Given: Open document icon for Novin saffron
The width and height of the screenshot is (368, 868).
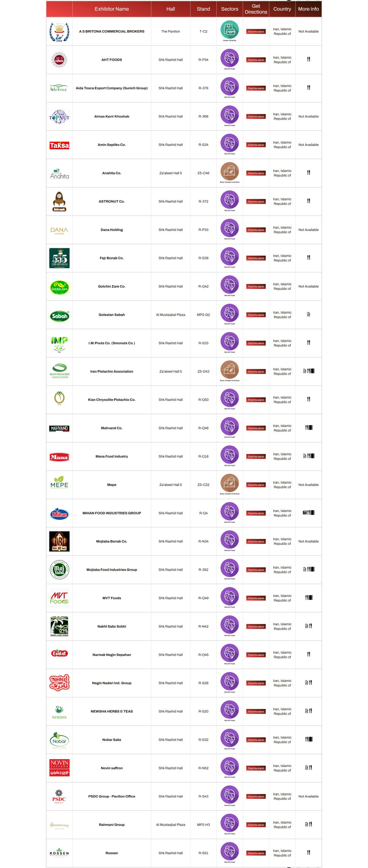Looking at the screenshot, I should (x=306, y=768).
